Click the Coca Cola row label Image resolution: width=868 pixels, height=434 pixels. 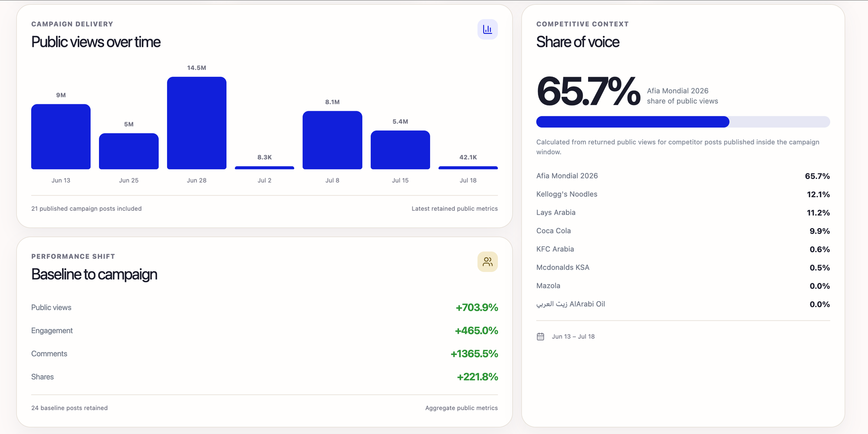[554, 231]
